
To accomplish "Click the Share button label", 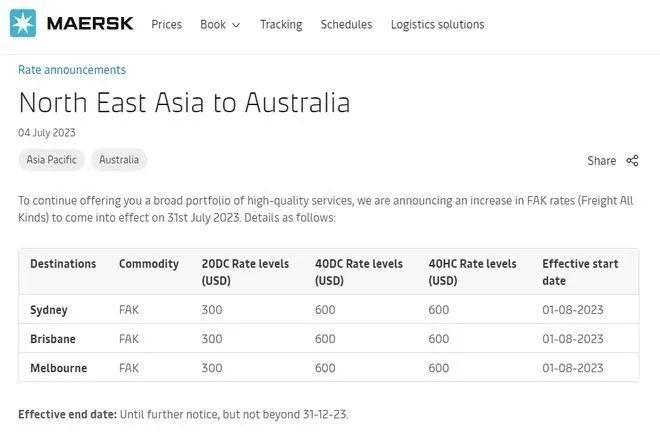I will coord(601,161).
